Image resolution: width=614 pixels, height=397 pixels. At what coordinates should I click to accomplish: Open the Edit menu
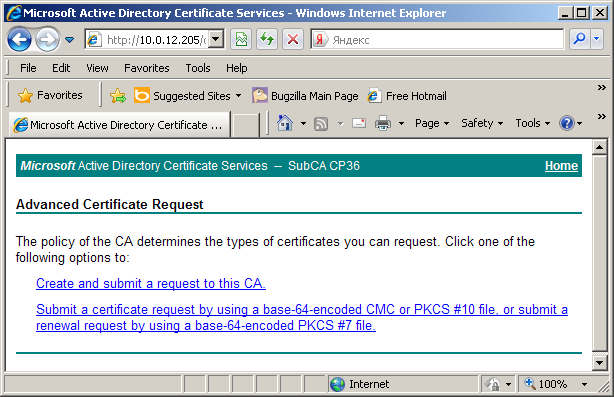tap(61, 68)
